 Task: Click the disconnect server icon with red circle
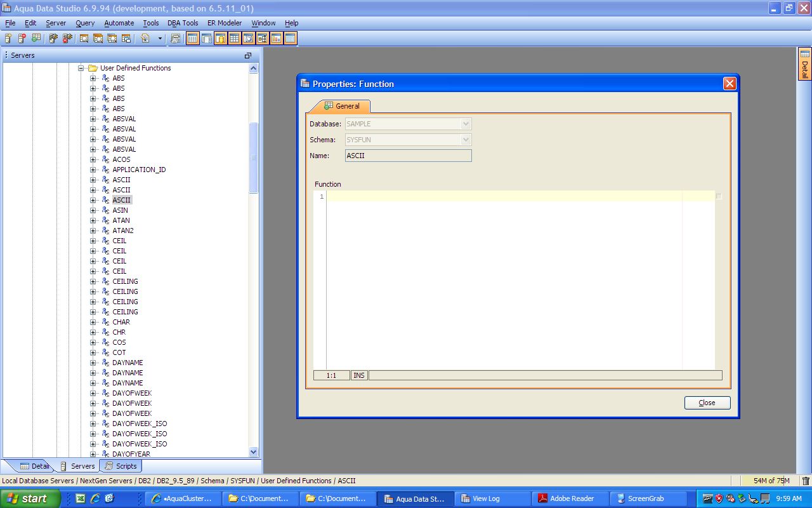tap(67, 39)
